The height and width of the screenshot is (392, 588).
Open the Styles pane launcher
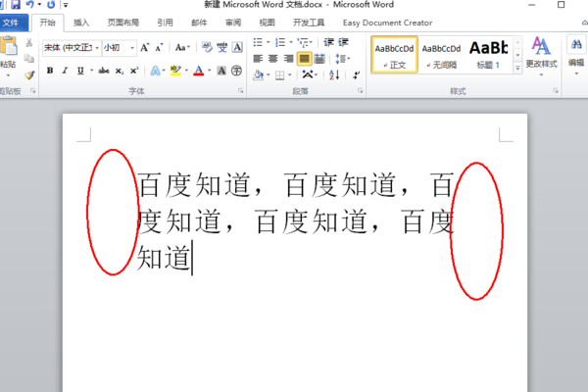(x=556, y=91)
